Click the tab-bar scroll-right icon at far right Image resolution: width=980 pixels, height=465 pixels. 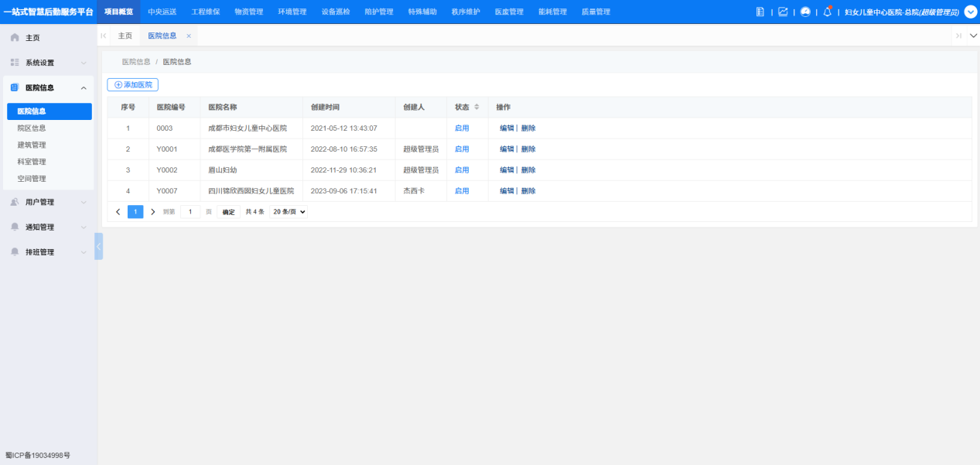[x=959, y=36]
